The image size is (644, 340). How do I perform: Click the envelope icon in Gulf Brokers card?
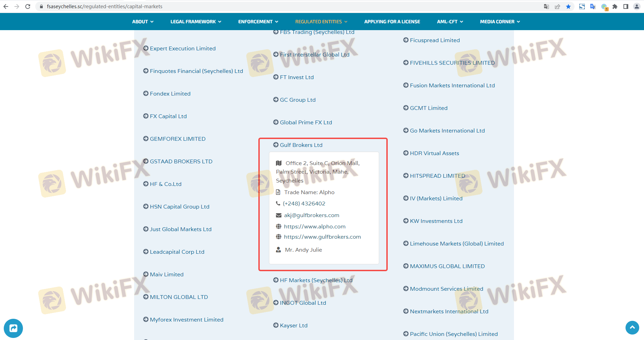[x=279, y=215]
